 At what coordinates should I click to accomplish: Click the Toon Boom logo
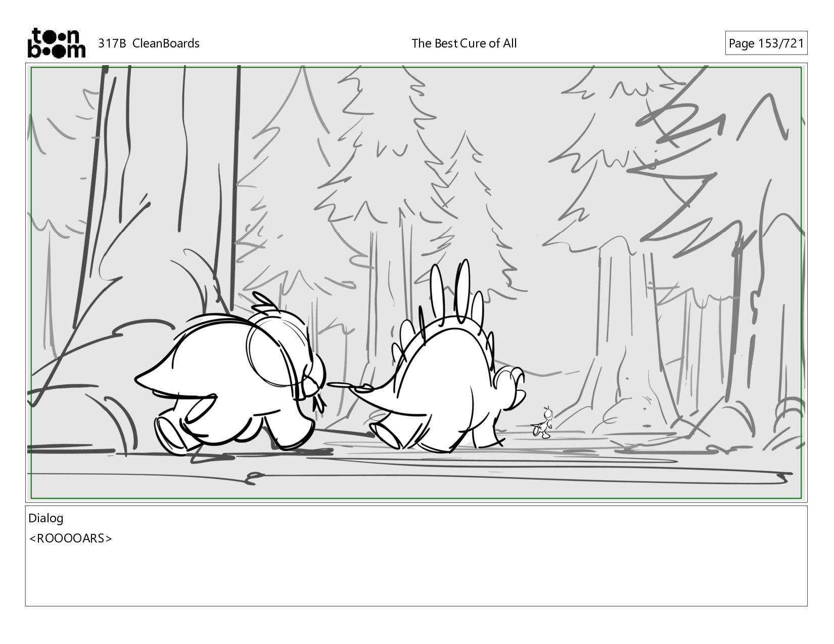pos(56,43)
